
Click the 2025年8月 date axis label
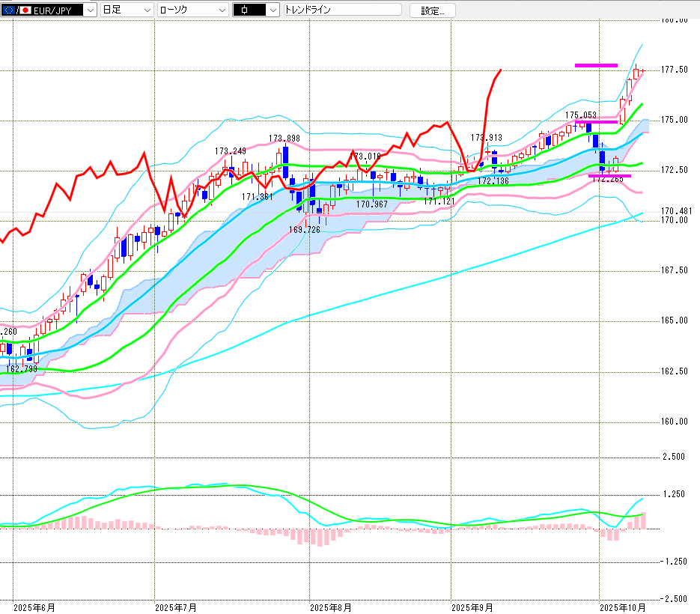(x=330, y=607)
